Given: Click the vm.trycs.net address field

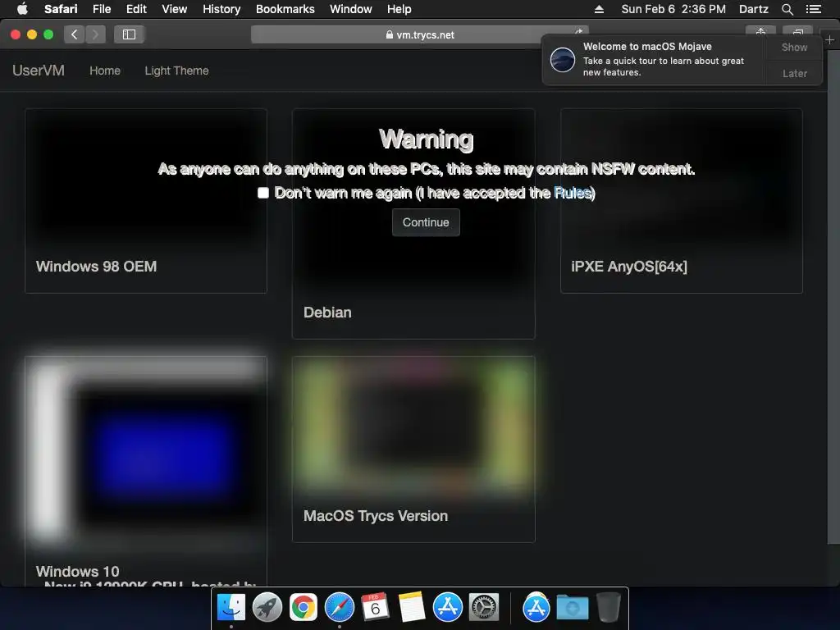Looking at the screenshot, I should [419, 34].
